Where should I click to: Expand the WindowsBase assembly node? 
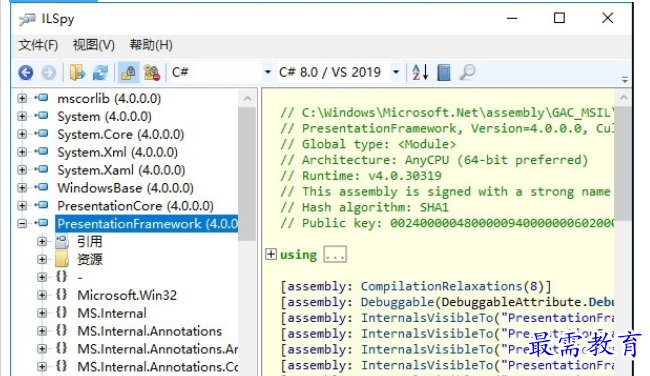[22, 187]
